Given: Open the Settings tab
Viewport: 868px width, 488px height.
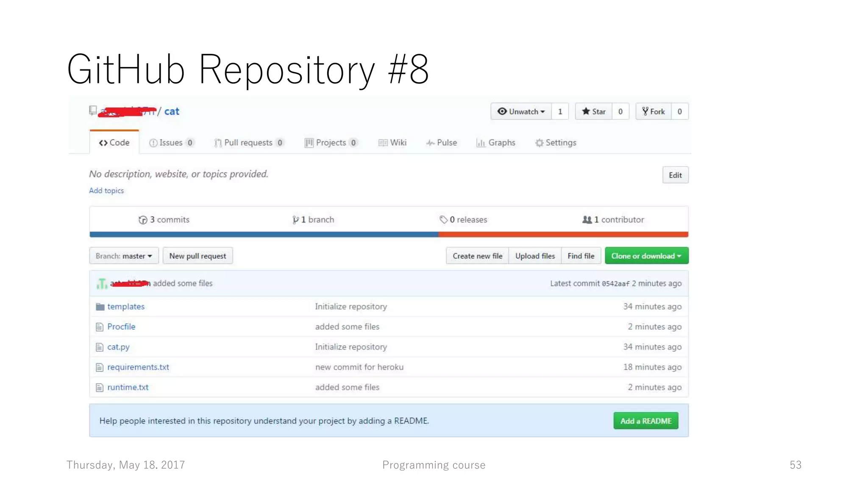Looking at the screenshot, I should point(556,143).
